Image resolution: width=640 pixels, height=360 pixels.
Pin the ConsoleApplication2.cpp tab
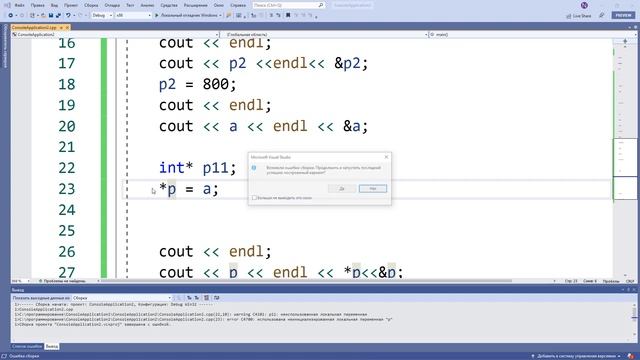click(x=61, y=27)
